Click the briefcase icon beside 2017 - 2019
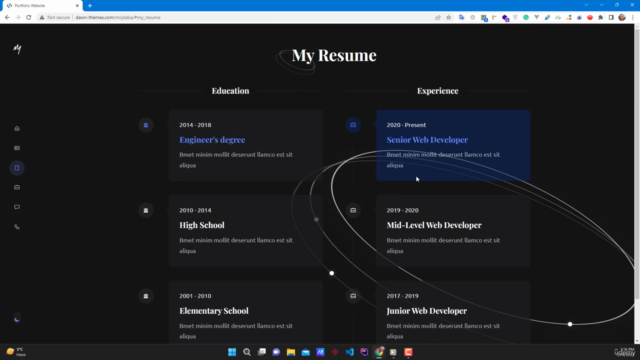 tap(353, 296)
